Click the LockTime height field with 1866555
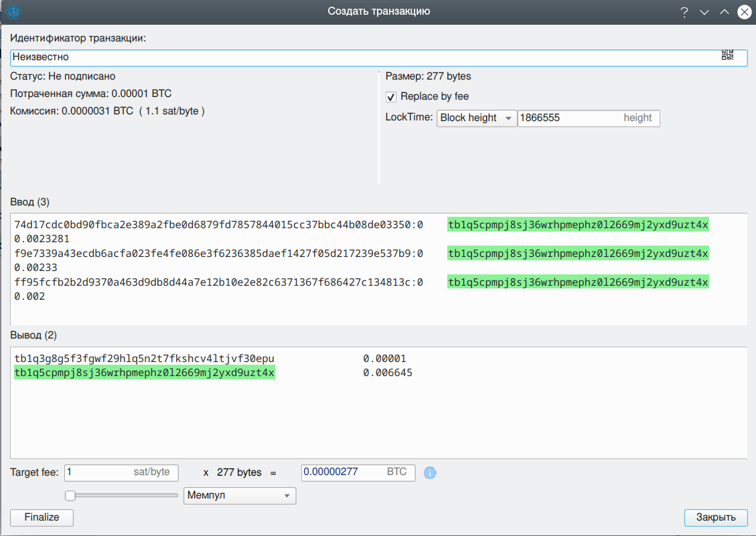756x536 pixels. click(589, 118)
